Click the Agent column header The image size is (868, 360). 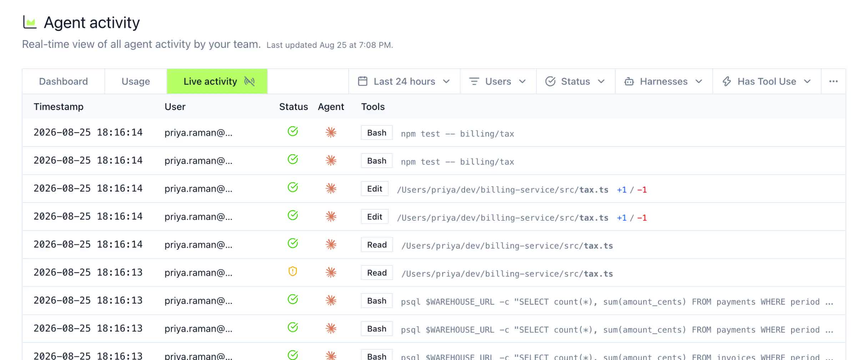point(331,107)
